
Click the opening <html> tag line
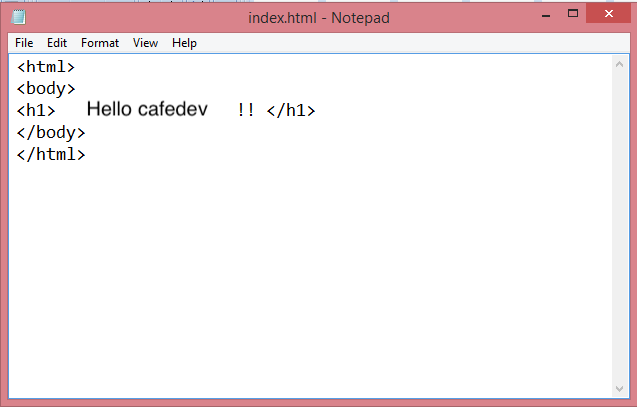pyautogui.click(x=46, y=67)
